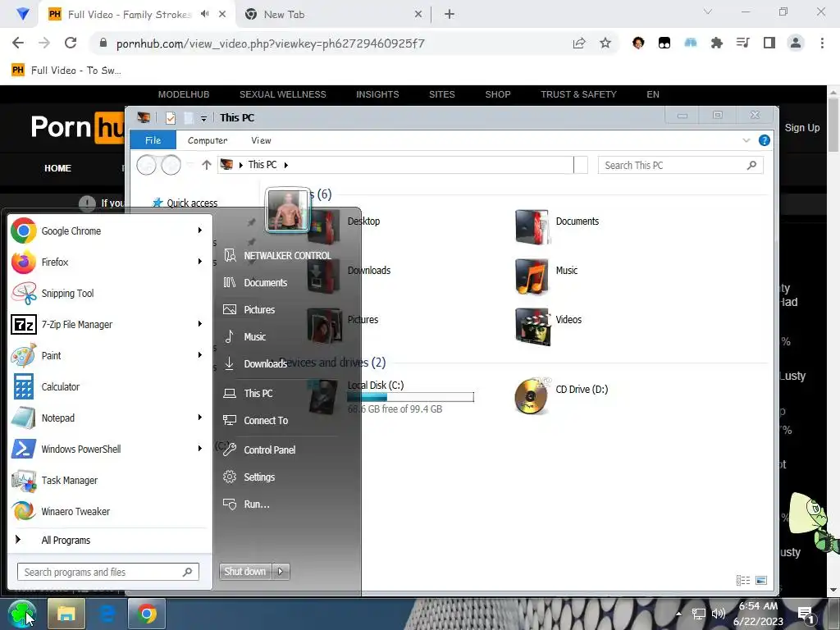Open the TRUST & SAFETY link

click(x=578, y=94)
